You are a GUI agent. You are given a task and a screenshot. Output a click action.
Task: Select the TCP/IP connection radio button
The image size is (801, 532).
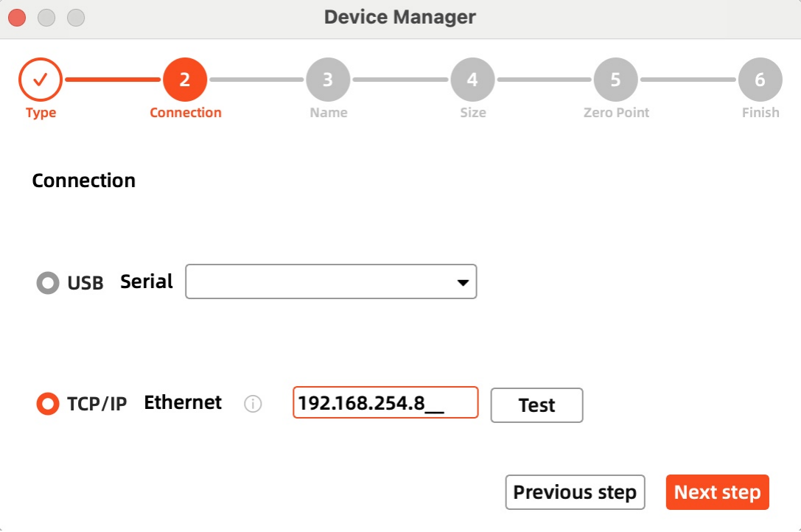tap(48, 404)
